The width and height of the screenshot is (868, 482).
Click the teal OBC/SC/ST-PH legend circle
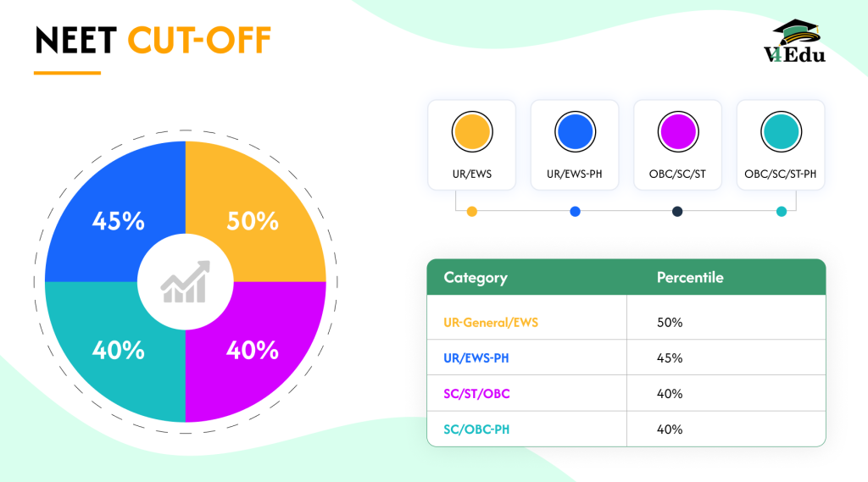(781, 133)
